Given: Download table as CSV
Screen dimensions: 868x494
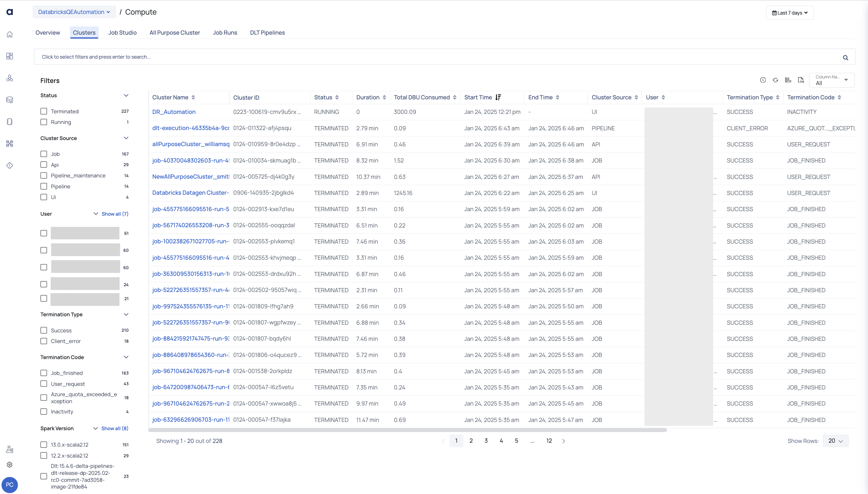Looking at the screenshot, I should [x=801, y=80].
